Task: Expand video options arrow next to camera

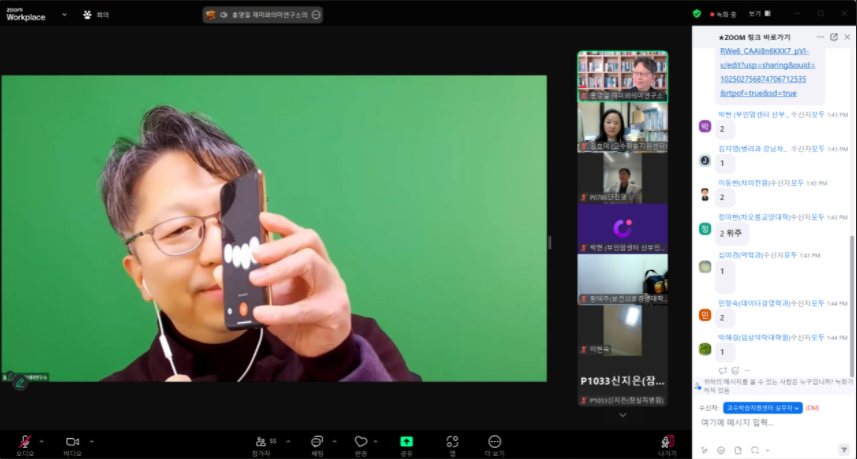Action: (x=92, y=440)
